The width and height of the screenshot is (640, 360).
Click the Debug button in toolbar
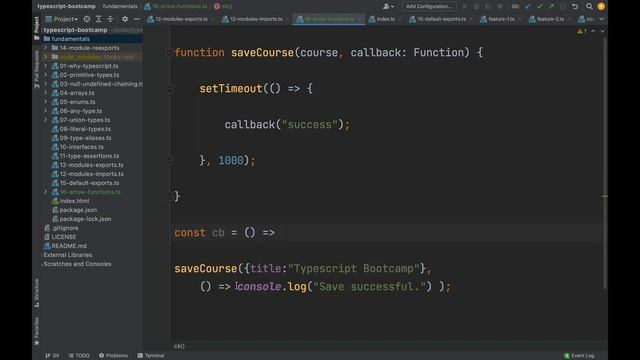coord(476,7)
